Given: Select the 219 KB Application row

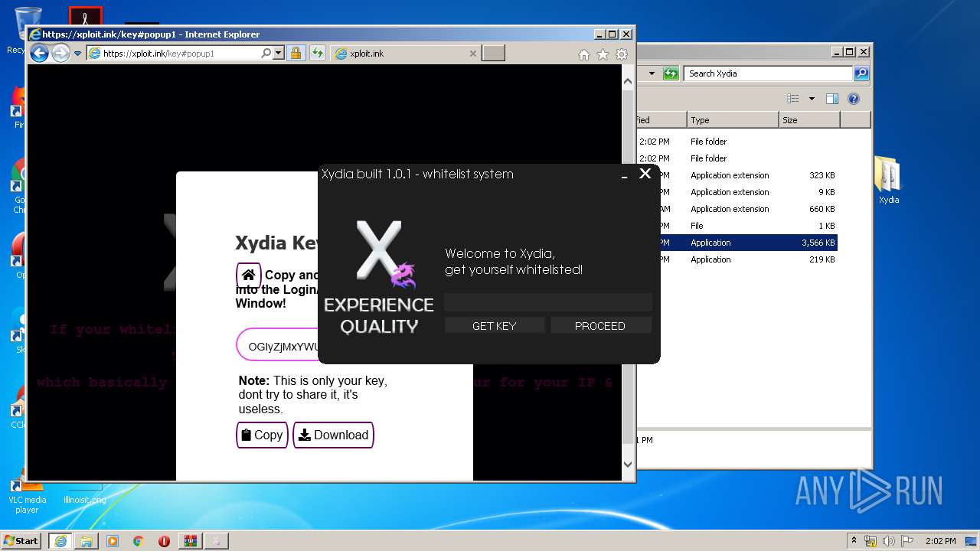Looking at the screenshot, I should click(x=737, y=259).
